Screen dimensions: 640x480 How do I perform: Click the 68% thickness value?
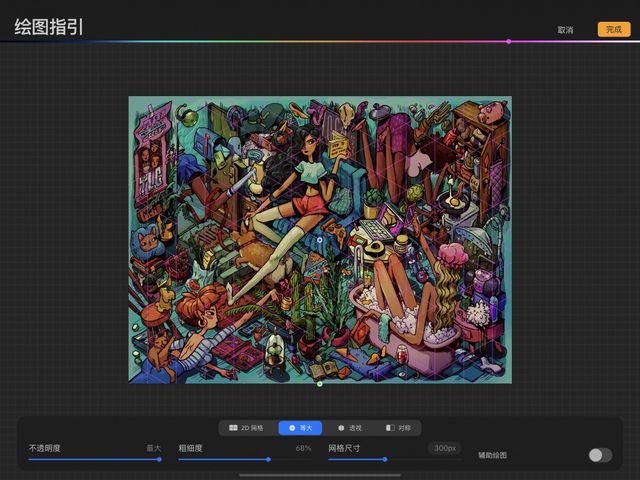click(x=303, y=448)
